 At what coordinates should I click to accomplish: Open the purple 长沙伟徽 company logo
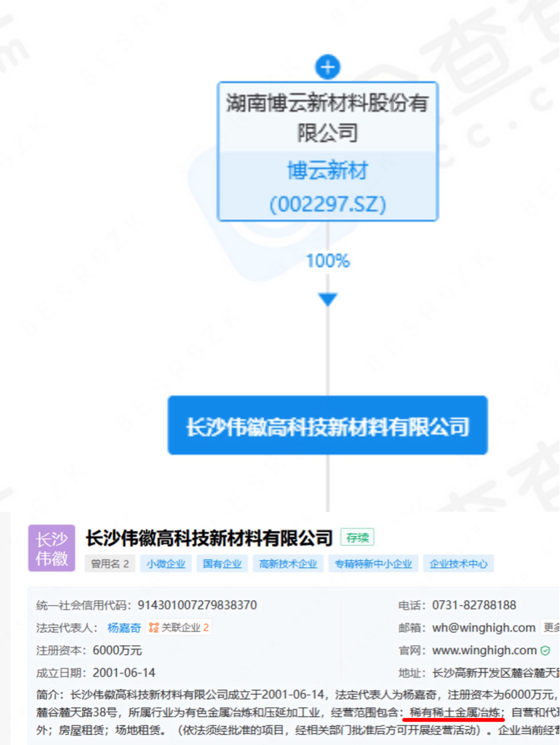coord(52,548)
